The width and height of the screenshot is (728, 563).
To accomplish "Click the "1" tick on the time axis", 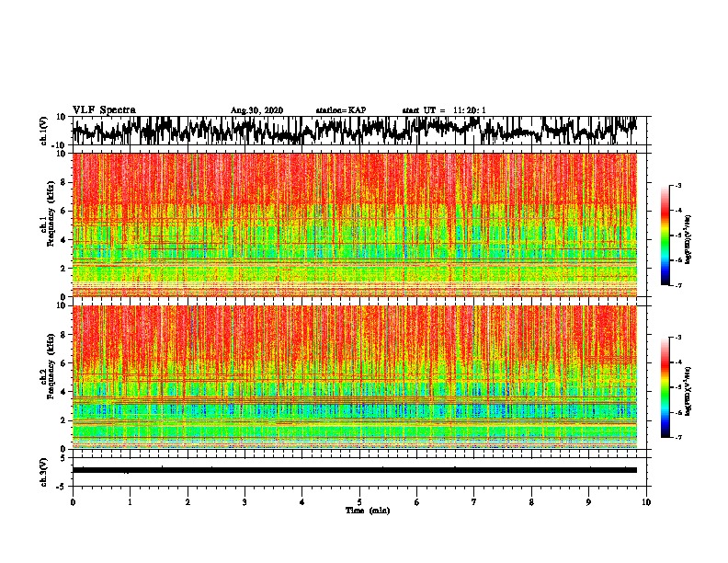I will click(130, 502).
